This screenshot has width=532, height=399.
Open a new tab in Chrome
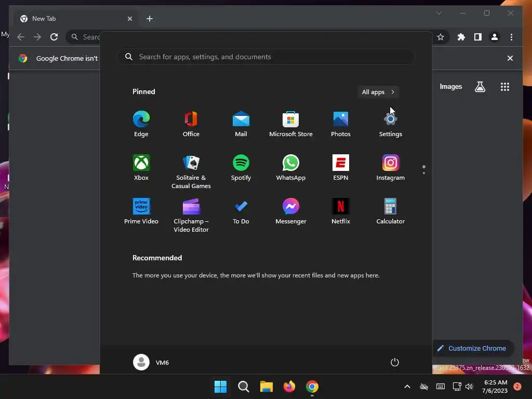pyautogui.click(x=150, y=19)
